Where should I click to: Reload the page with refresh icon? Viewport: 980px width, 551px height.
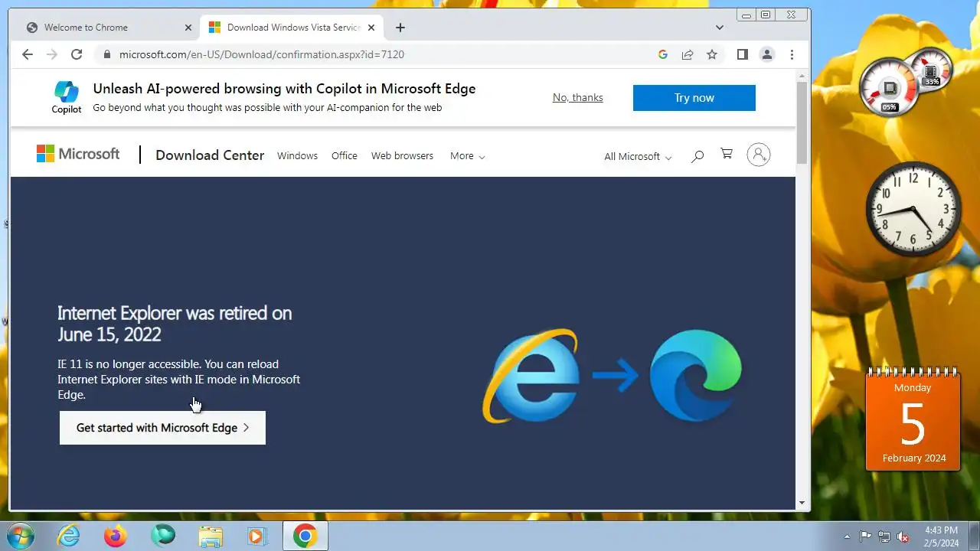coord(77,54)
